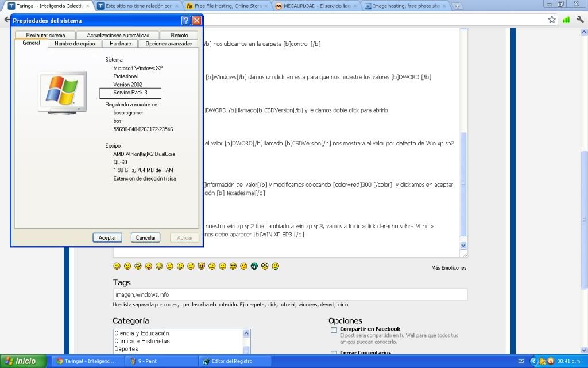Close the MEGAUPLOAD tab
Image resolution: width=588 pixels, height=368 pixels.
pyautogui.click(x=355, y=6)
